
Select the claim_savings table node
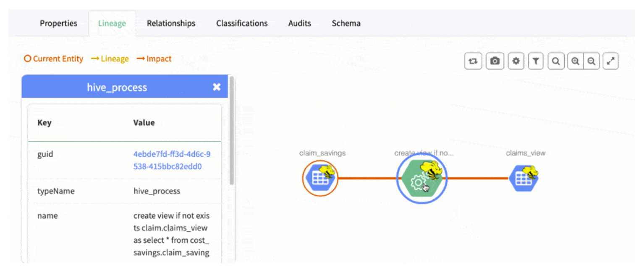tap(320, 178)
